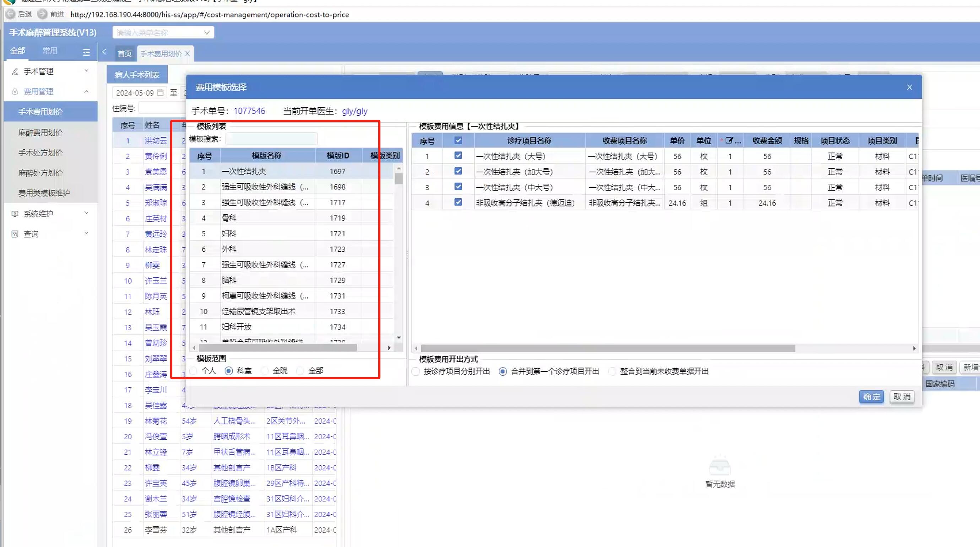Select the 全院 template scope radio
This screenshot has height=547, width=980.
[x=265, y=371]
